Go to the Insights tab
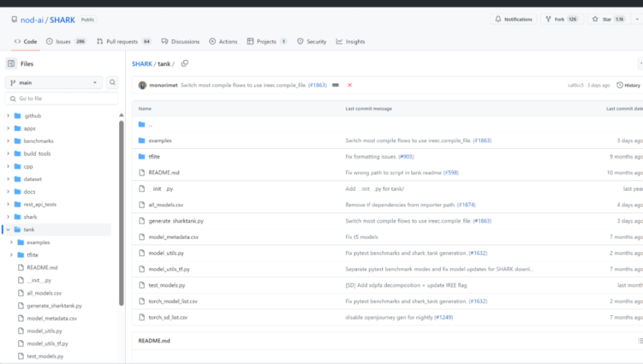The width and height of the screenshot is (643, 364). pos(351,42)
